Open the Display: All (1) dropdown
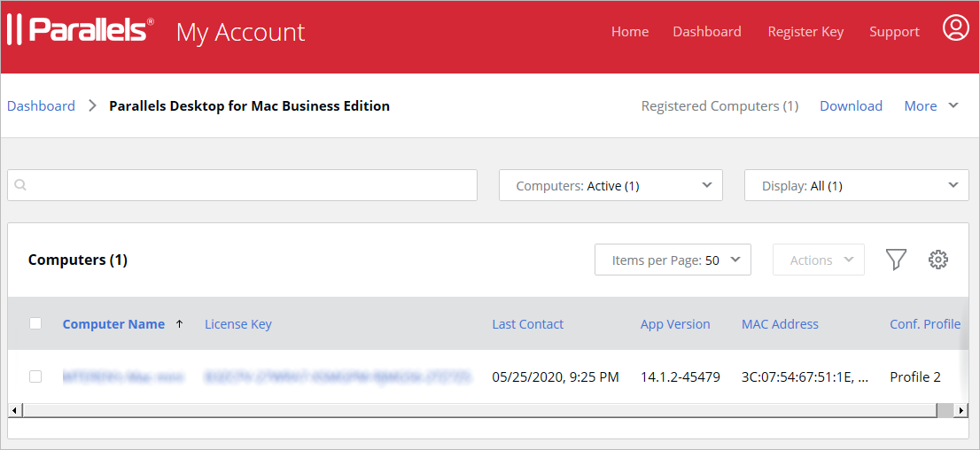Viewport: 980px width, 450px height. 856,185
